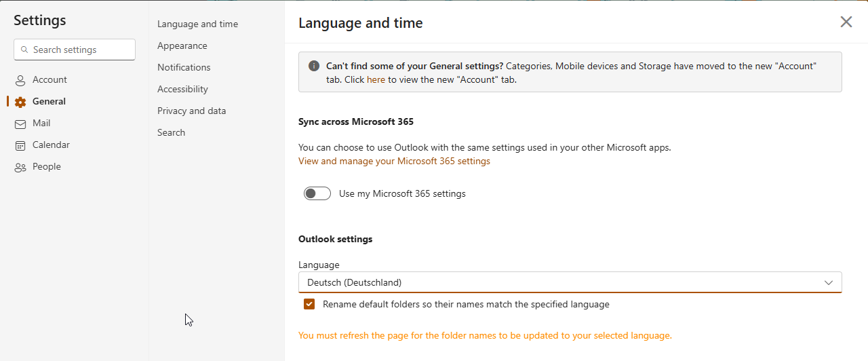Enable Use my Microsoft 365 settings toggle
Screen dimensions: 868x361
coord(317,193)
